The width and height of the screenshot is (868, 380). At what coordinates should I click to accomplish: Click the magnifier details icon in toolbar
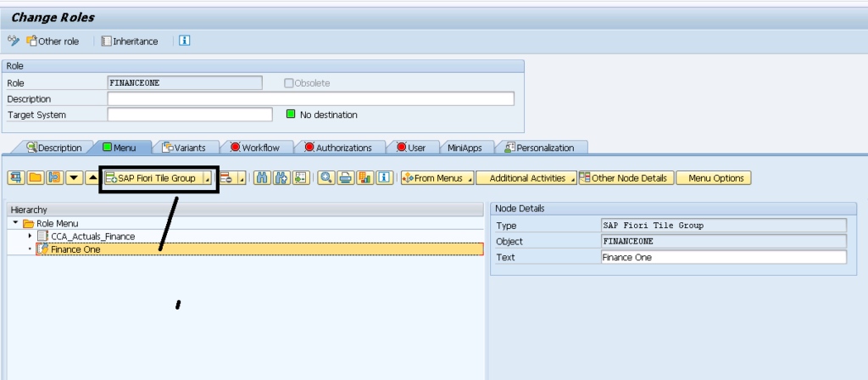pos(326,178)
